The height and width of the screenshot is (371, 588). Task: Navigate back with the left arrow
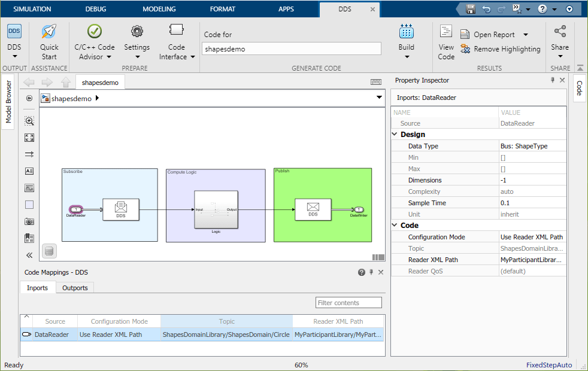coord(29,82)
